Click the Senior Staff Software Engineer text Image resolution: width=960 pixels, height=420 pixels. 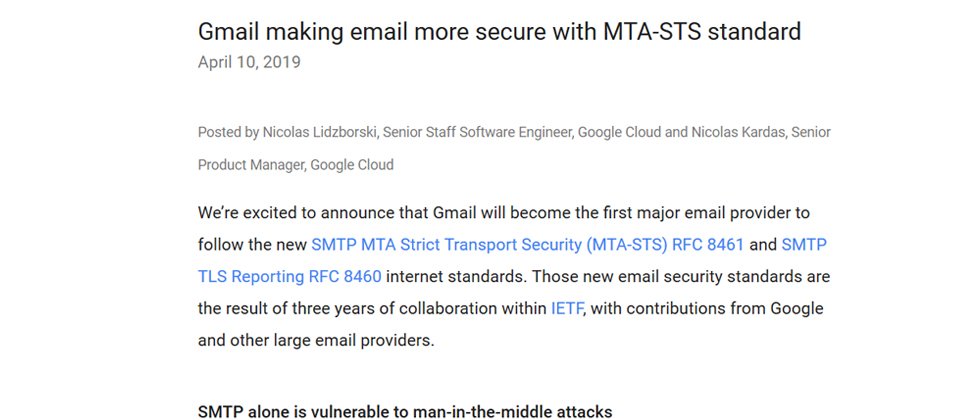coord(478,132)
